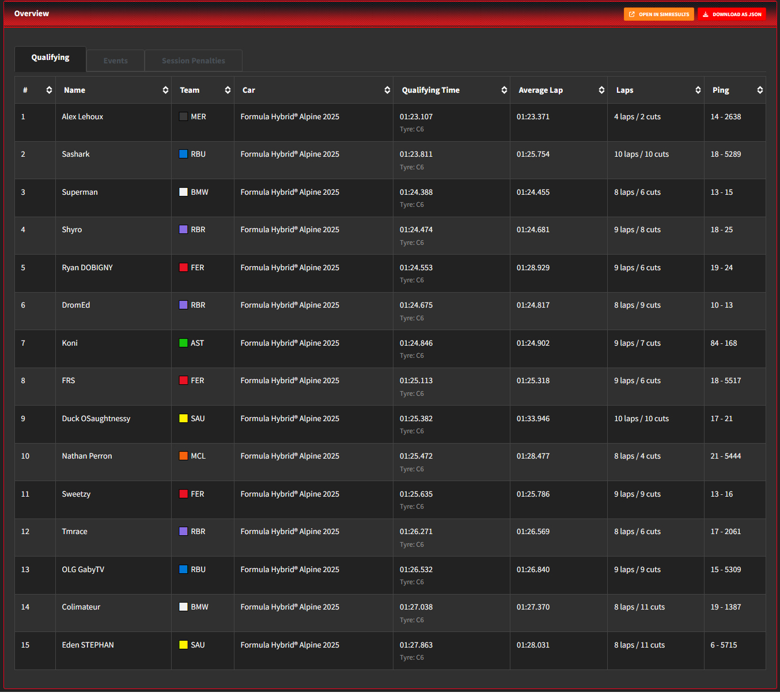The height and width of the screenshot is (700, 780).
Task: Select the Alex Lehoux driver name
Action: point(82,117)
